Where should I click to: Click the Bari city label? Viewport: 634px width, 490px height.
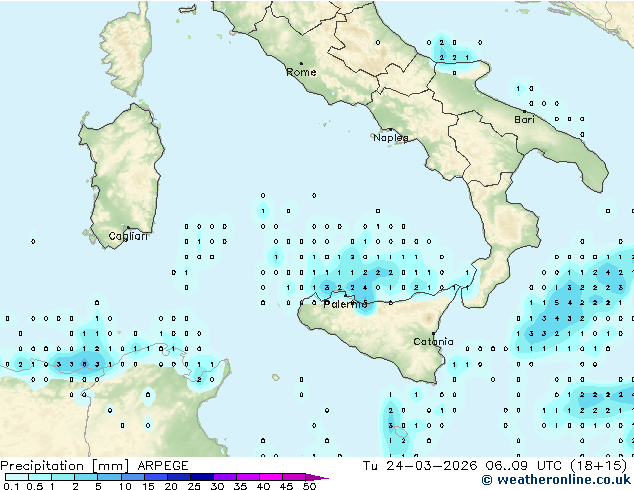tap(524, 119)
